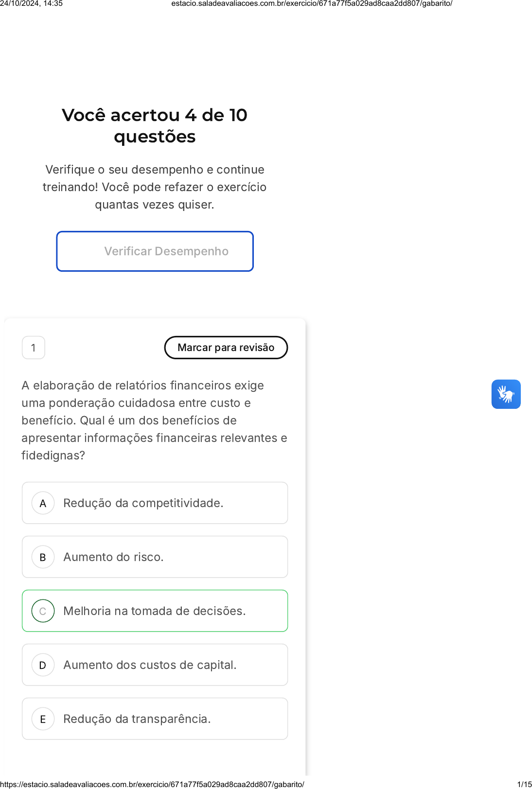Click the "Você acertou 4 de 10 questões" heading
The width and height of the screenshot is (532, 789).
tap(155, 126)
